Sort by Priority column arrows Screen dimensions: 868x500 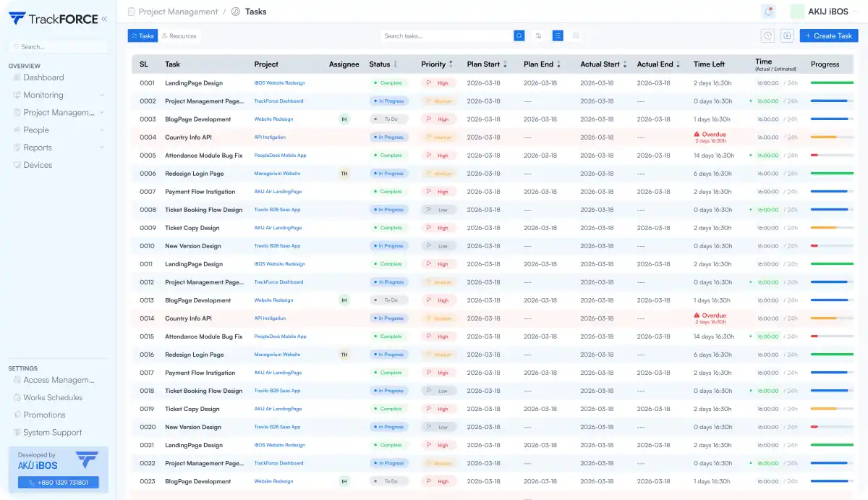(x=451, y=64)
